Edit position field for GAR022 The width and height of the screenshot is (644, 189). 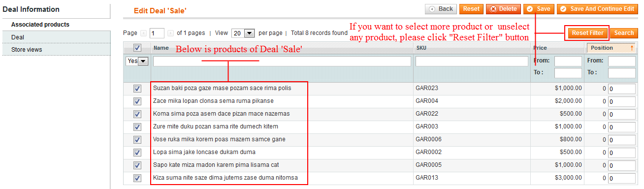[x=622, y=115]
